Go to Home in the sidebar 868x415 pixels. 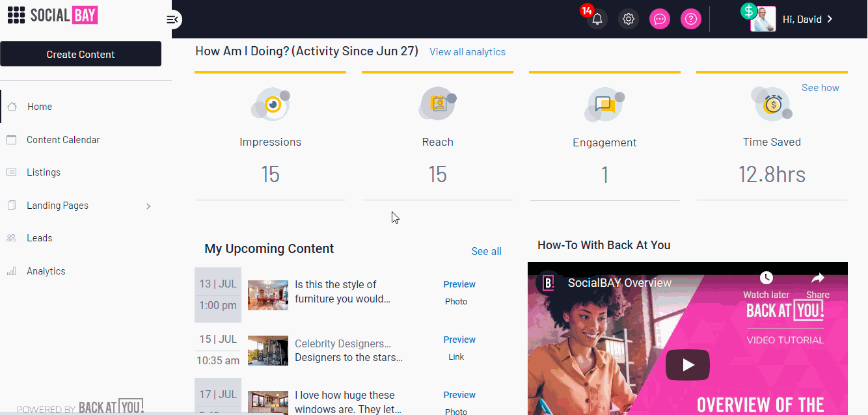point(40,107)
